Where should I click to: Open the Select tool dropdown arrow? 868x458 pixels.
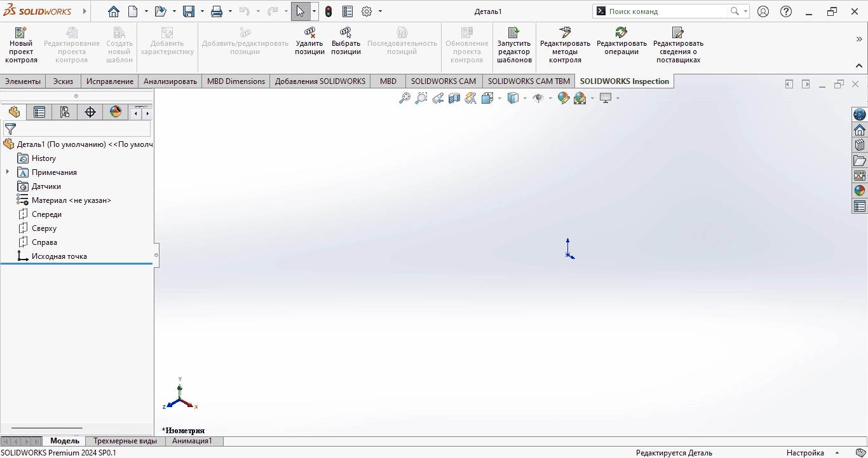314,11
